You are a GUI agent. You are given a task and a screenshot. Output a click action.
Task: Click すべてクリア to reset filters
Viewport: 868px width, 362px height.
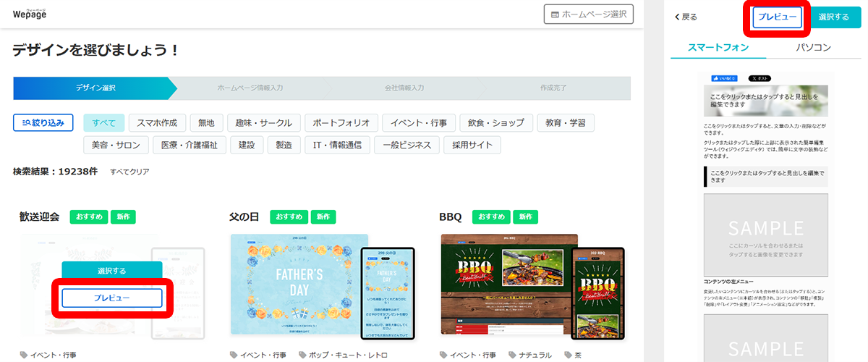coord(129,172)
